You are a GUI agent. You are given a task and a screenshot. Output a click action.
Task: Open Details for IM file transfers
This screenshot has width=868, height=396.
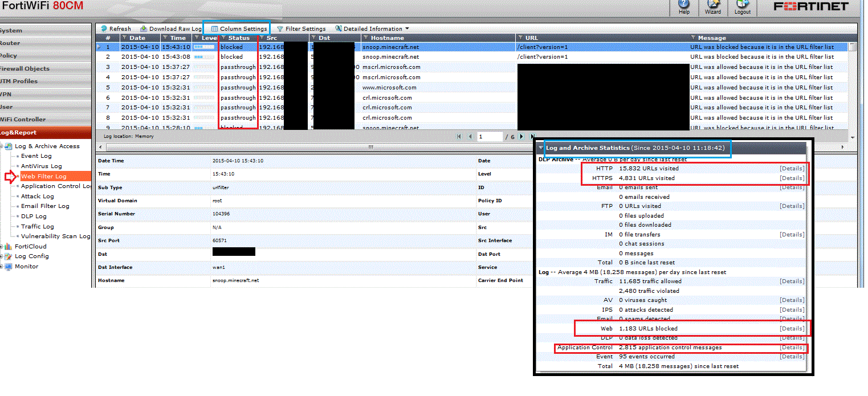tap(792, 234)
